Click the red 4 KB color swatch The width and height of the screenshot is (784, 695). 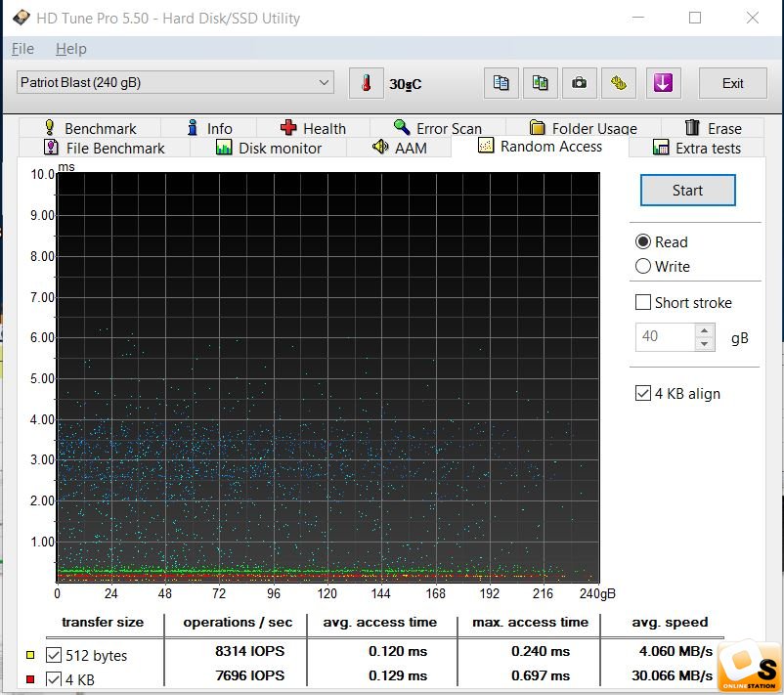[30, 679]
